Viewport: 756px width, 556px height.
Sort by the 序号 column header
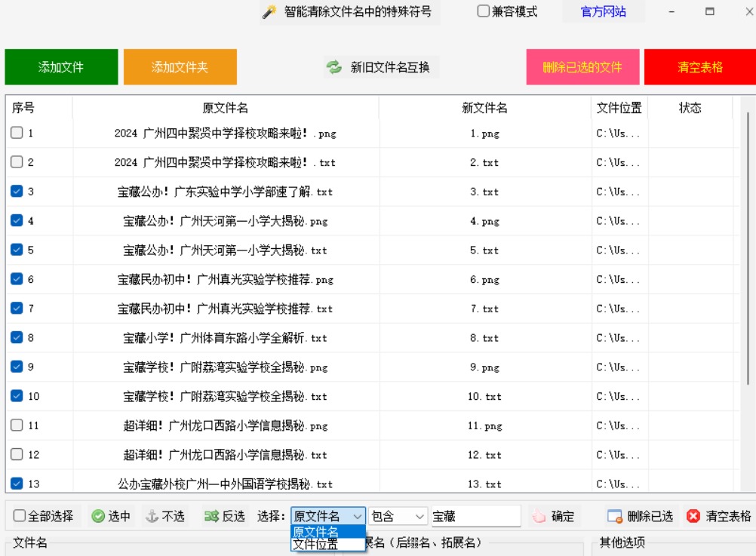[x=38, y=108]
